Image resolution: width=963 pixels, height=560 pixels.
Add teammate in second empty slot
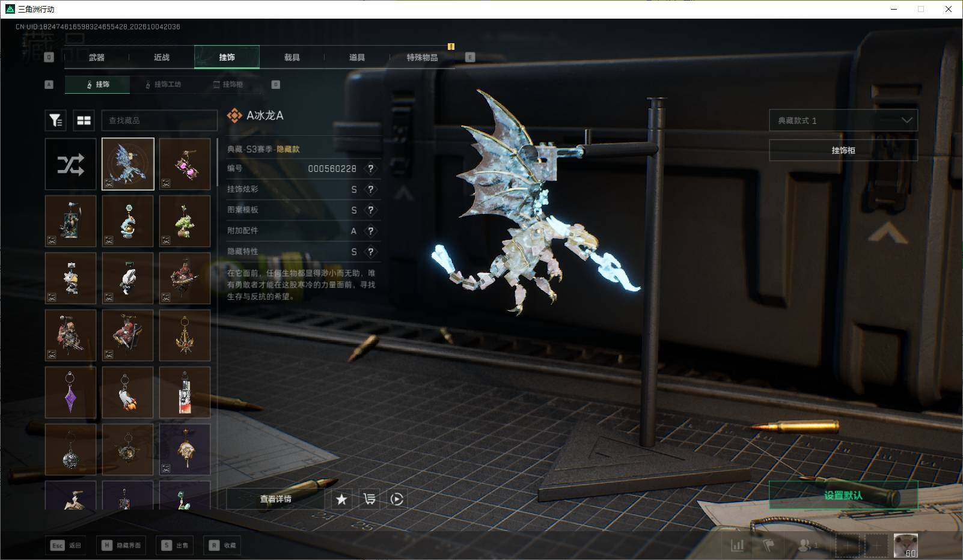coord(876,545)
